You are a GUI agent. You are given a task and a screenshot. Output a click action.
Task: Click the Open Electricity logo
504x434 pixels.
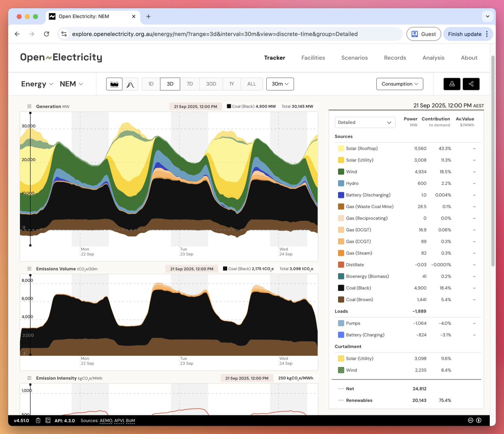tap(61, 57)
